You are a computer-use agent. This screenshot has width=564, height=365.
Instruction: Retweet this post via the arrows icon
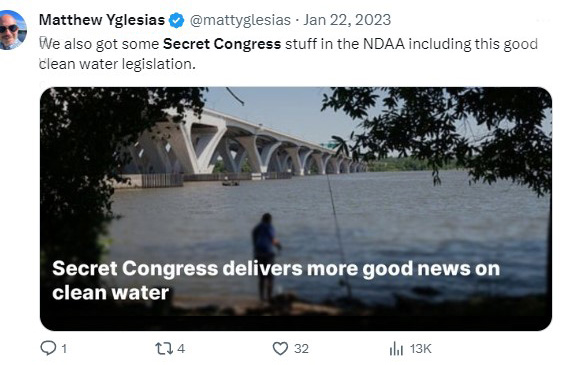pos(164,349)
